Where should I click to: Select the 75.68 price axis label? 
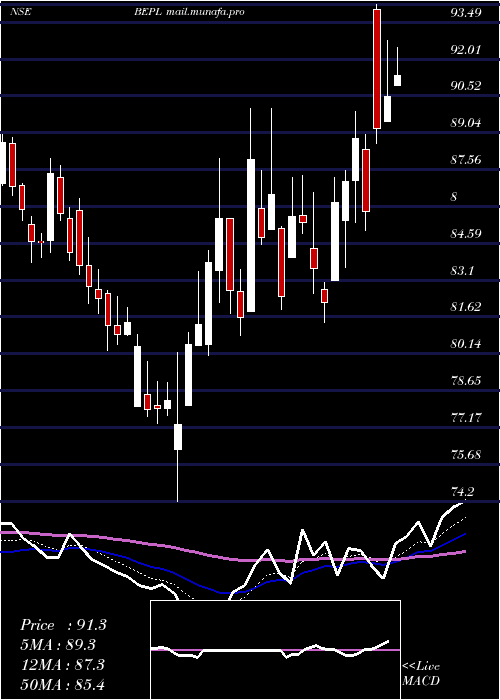pos(466,455)
